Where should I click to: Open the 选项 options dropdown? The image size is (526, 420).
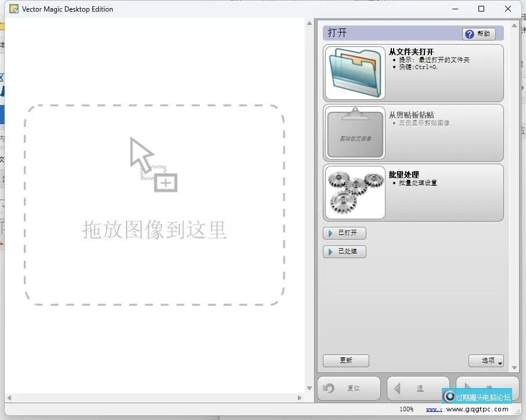[486, 360]
